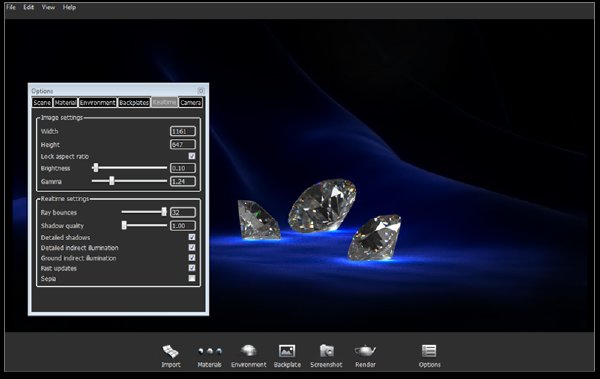Enable the Sepia checkbox
The width and height of the screenshot is (600, 379).
tap(192, 278)
